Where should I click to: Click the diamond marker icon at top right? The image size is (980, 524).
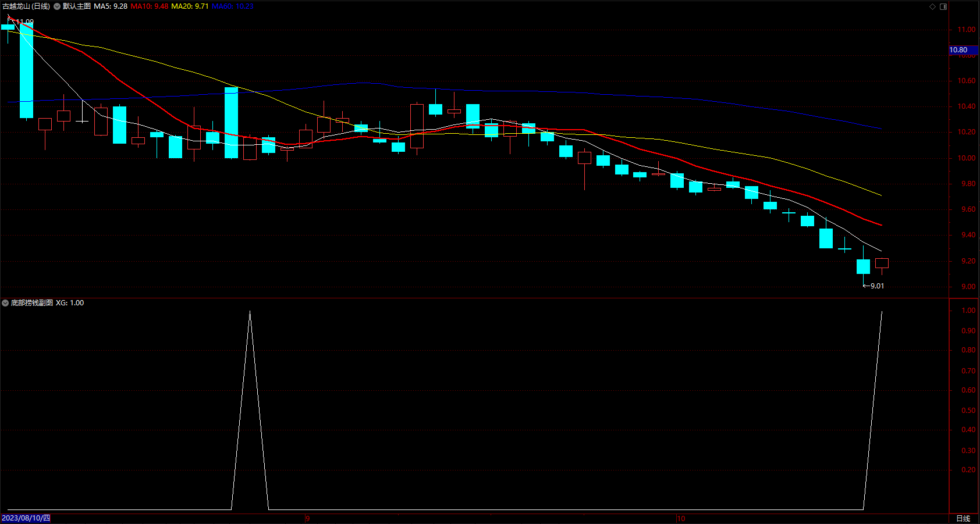pos(932,6)
